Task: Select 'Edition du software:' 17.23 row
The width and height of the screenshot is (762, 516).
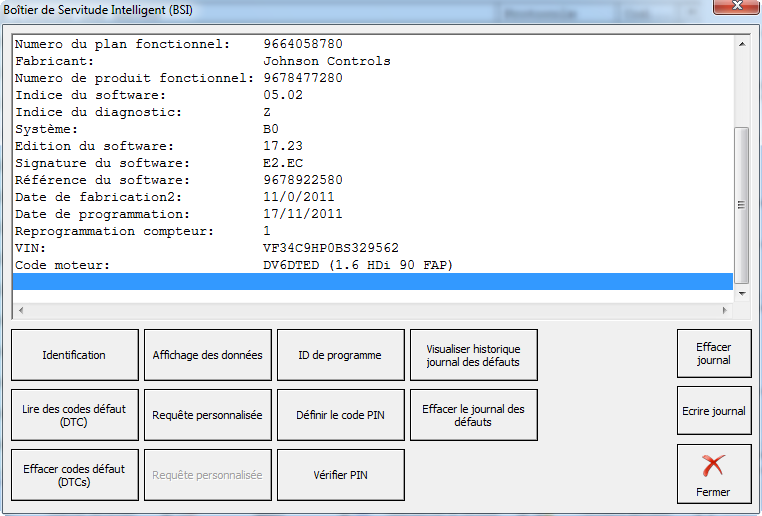Action: click(x=373, y=146)
